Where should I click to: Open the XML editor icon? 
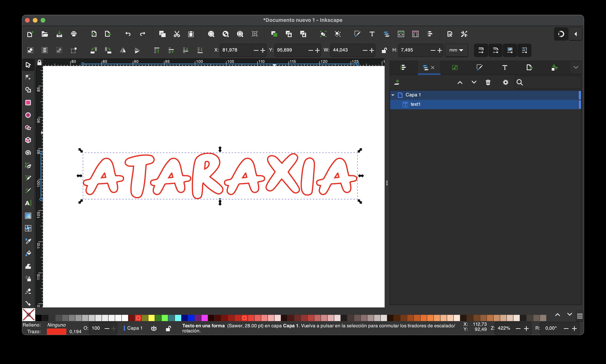point(401,34)
